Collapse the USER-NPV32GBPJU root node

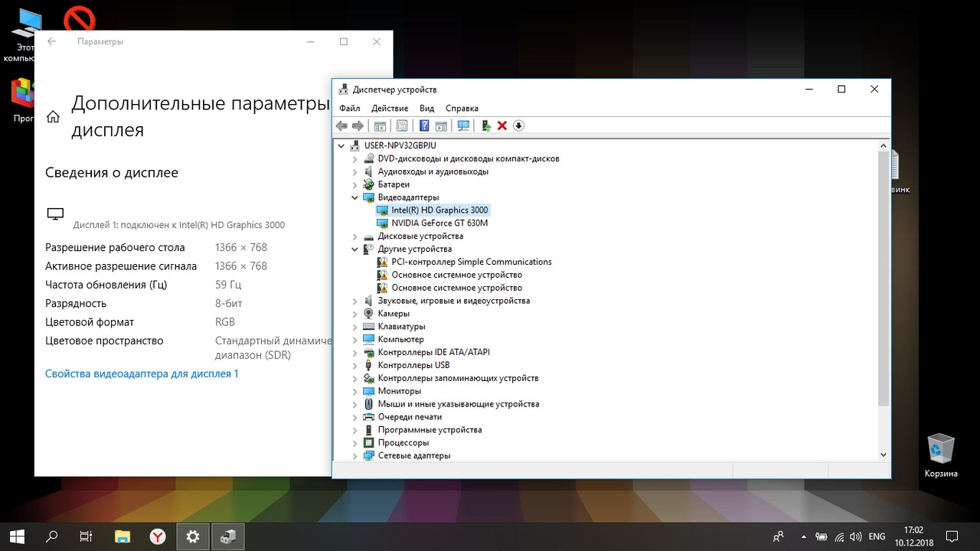pos(341,145)
